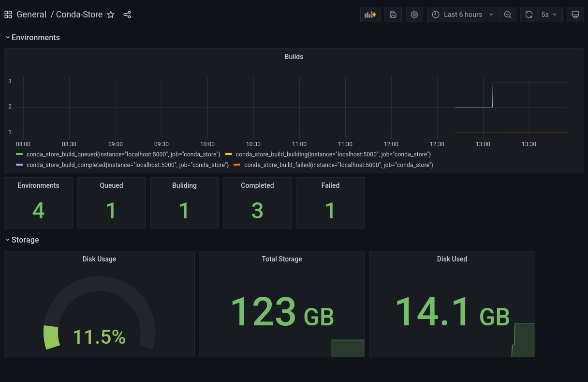
Task: Toggle conda_store_build_completed legend series
Action: tap(127, 165)
